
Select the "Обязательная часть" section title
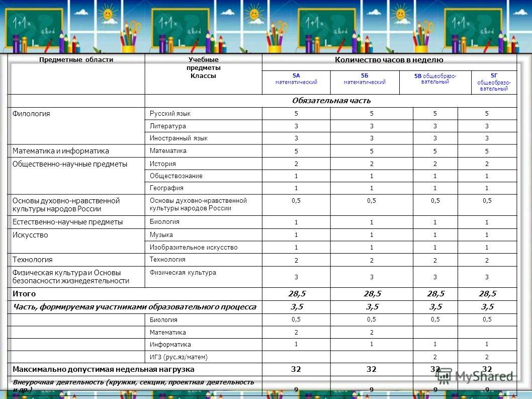pos(331,101)
